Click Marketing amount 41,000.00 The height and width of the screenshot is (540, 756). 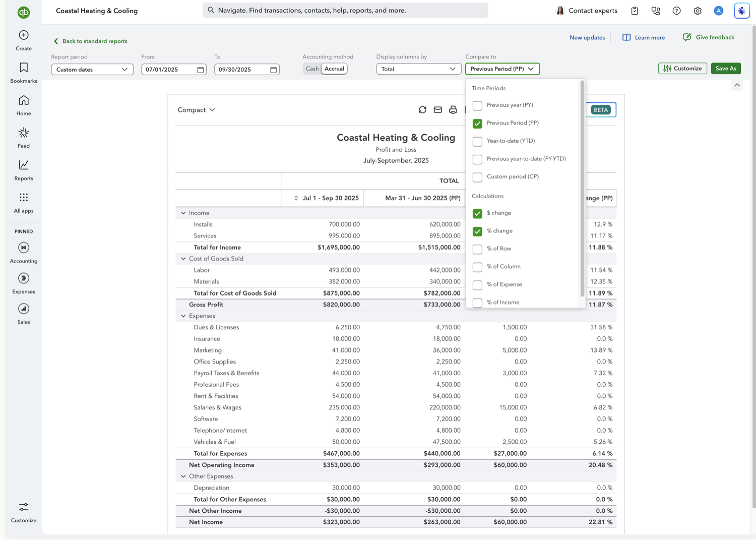coord(346,350)
